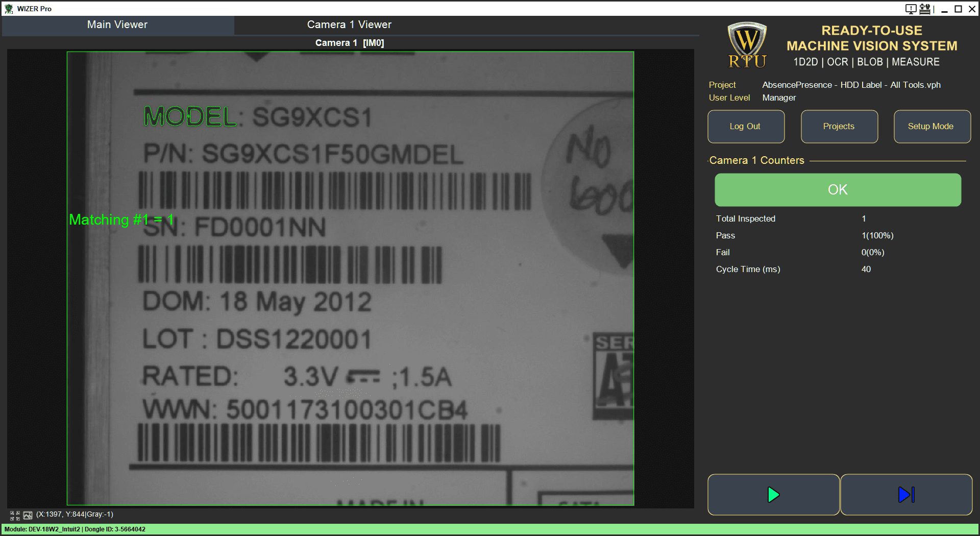Click the RTU shield logo
The height and width of the screenshot is (536, 980).
pyautogui.click(x=747, y=45)
